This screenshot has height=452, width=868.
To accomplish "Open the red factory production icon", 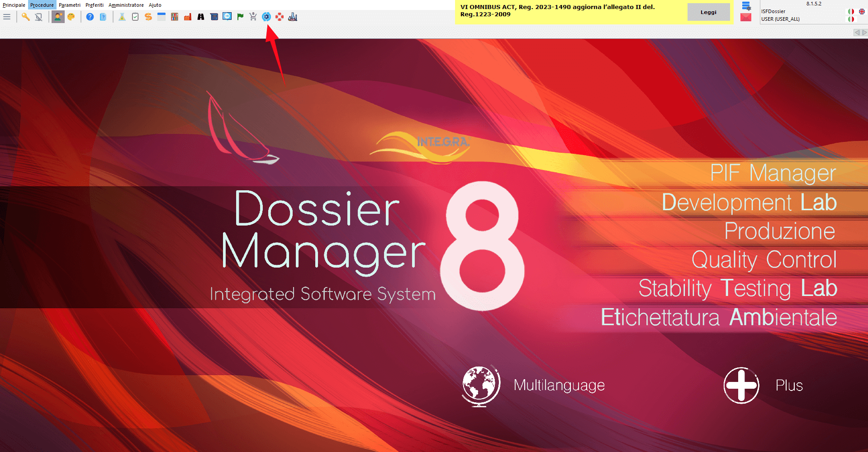I will coord(188,17).
